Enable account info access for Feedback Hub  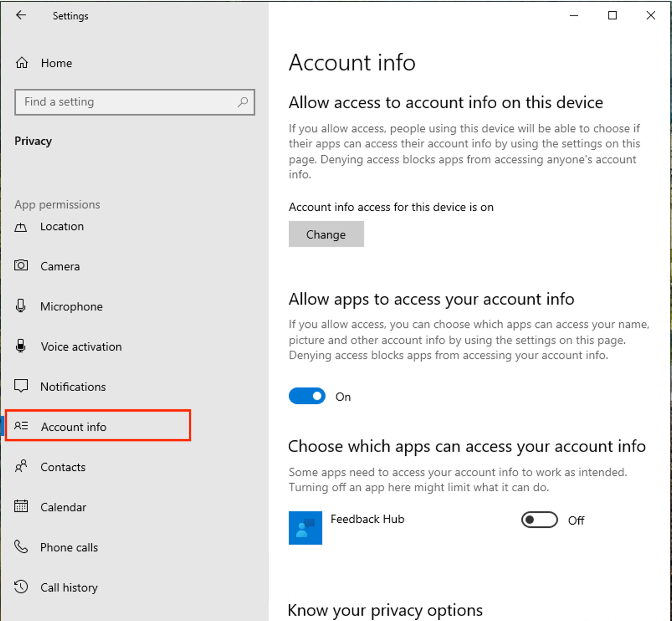coord(539,520)
